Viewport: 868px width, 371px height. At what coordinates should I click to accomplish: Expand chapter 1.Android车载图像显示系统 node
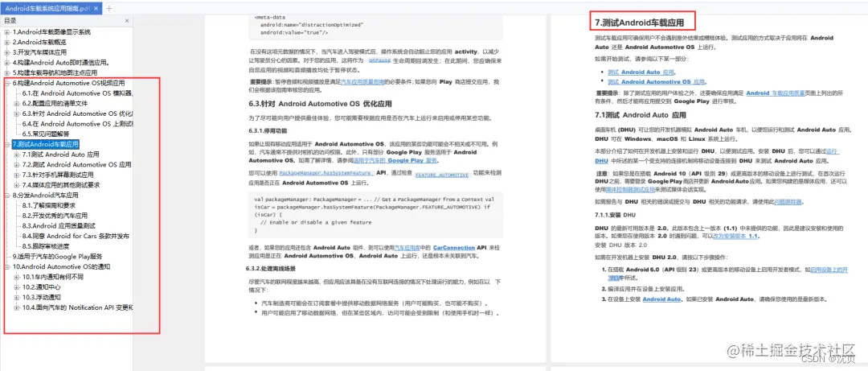coord(7,32)
